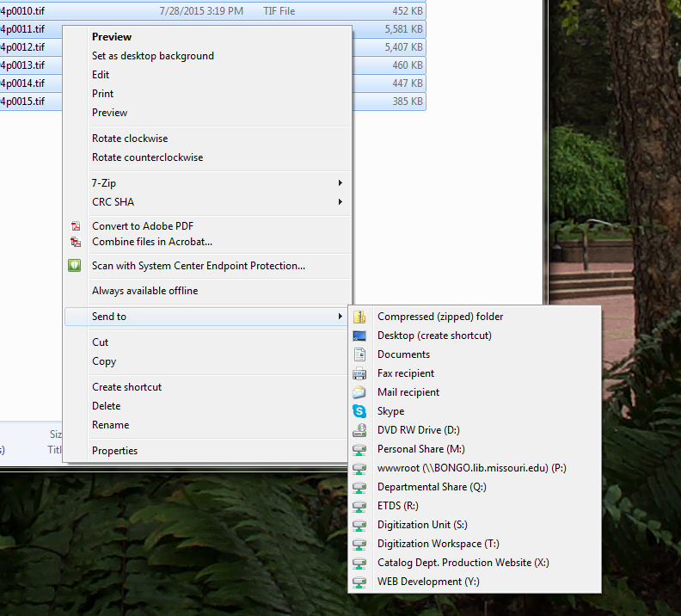The image size is (681, 616).
Task: Click the Desktop (create shortcut) icon
Action: [359, 336]
